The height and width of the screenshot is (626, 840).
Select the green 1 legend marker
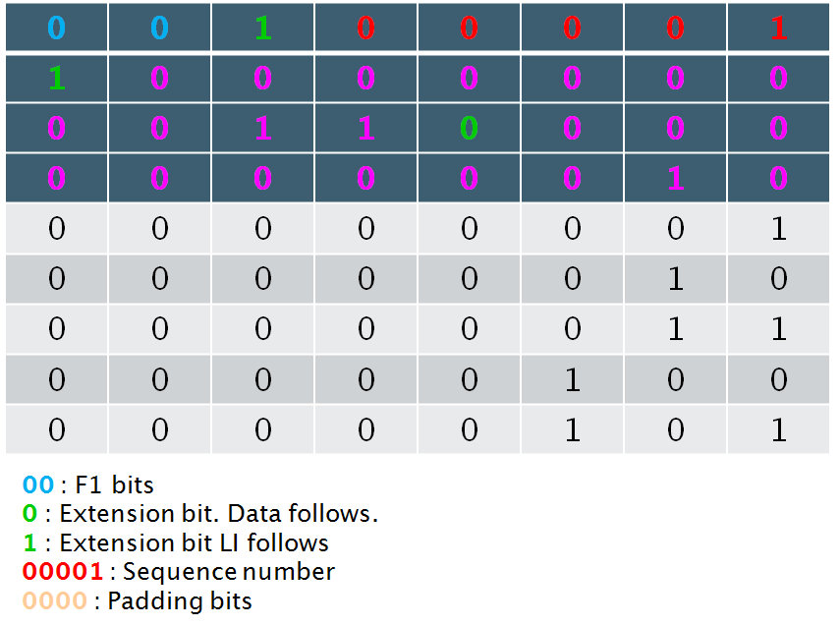29,542
